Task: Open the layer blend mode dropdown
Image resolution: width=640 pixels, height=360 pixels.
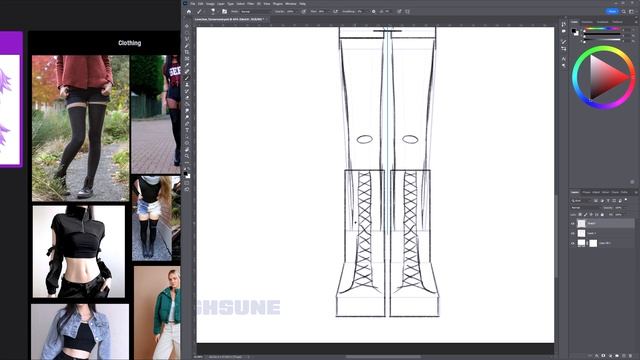Action: tap(586, 208)
